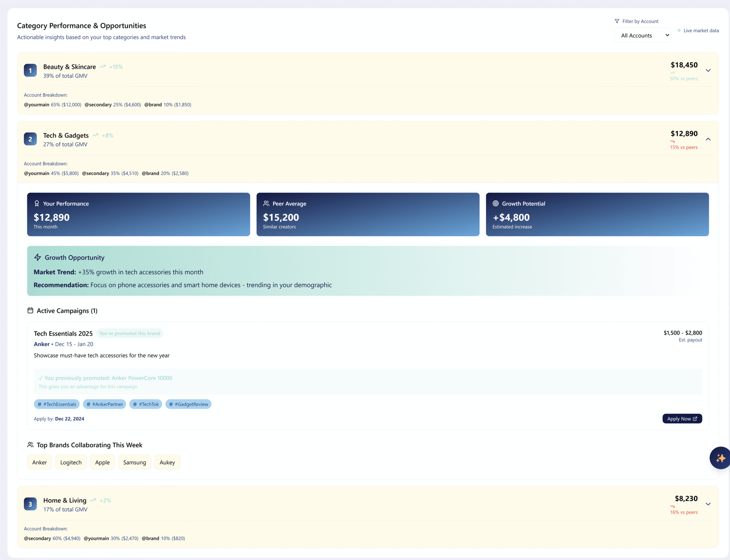Click the target icon in Growth Potential card

495,203
